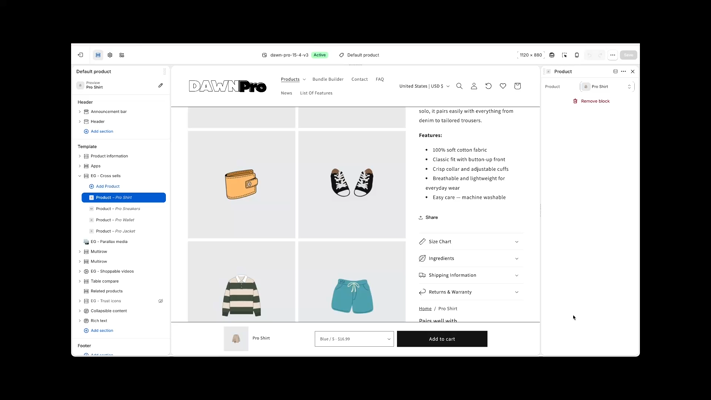
Task: Open the shopping cart icon
Action: coord(517,86)
